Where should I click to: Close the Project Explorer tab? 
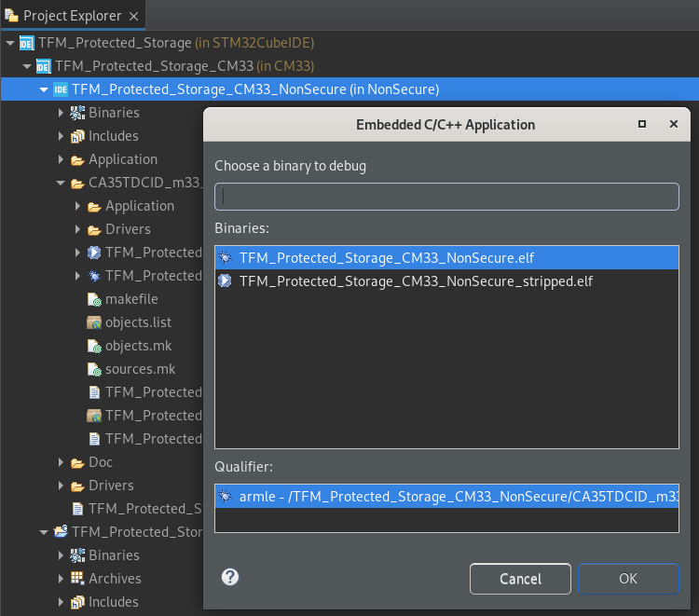[133, 17]
